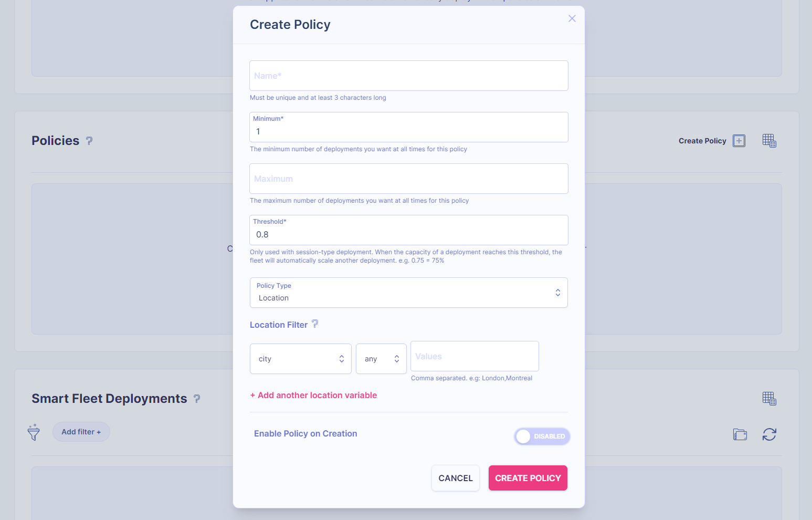This screenshot has width=812, height=520.
Task: Open the Policies table columns icon
Action: click(x=769, y=141)
